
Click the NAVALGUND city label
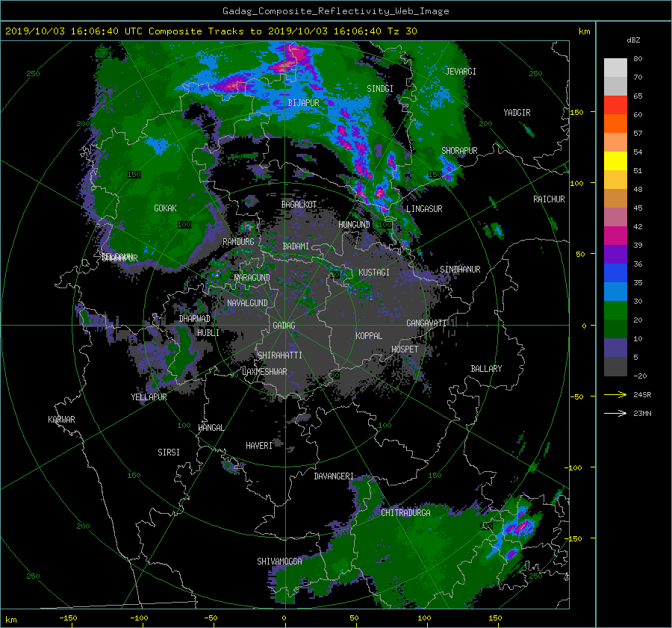[247, 303]
